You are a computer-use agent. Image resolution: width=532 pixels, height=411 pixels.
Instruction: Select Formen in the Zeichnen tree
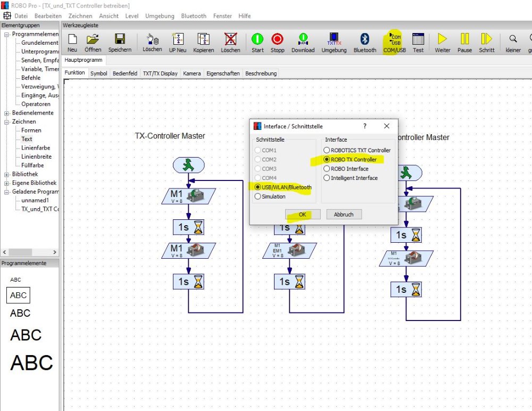tap(31, 130)
